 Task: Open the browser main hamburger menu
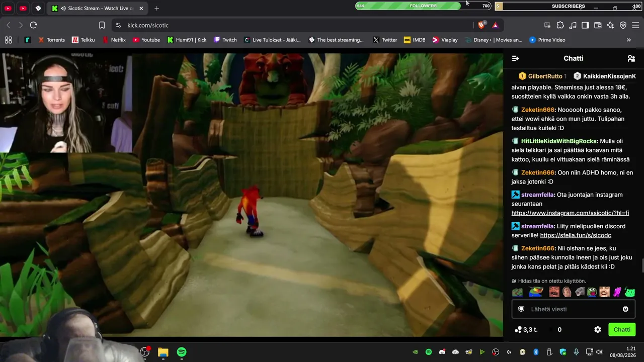(635, 25)
